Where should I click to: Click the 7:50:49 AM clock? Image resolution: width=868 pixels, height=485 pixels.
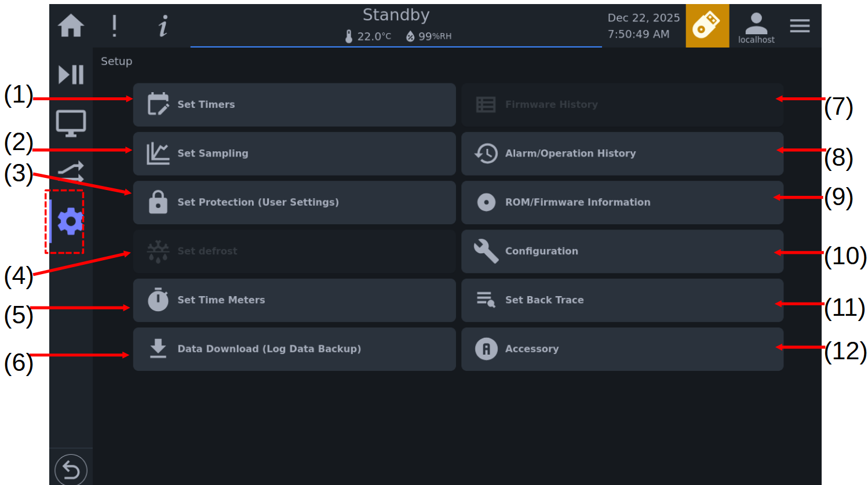tap(639, 34)
